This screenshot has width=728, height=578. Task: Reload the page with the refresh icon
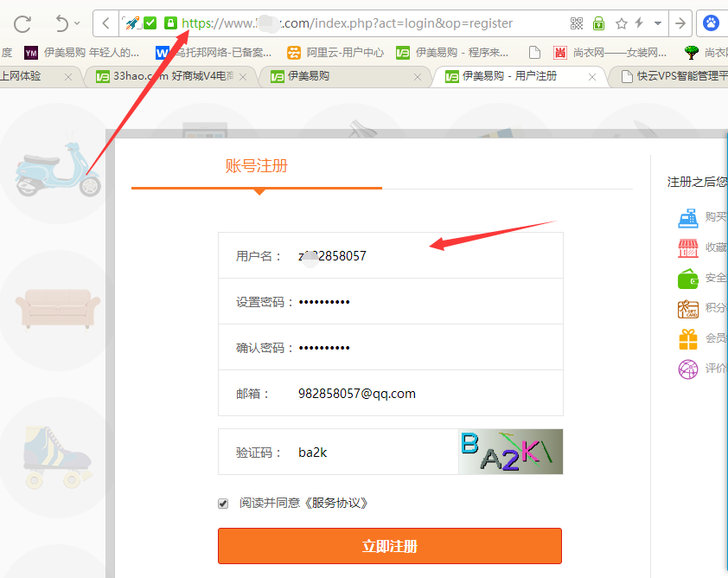[x=22, y=23]
